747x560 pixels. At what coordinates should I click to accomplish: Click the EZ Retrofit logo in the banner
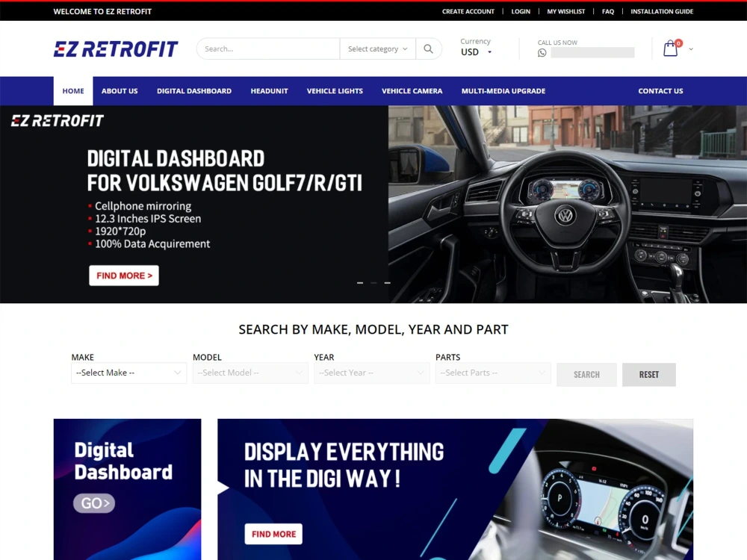[x=58, y=121]
